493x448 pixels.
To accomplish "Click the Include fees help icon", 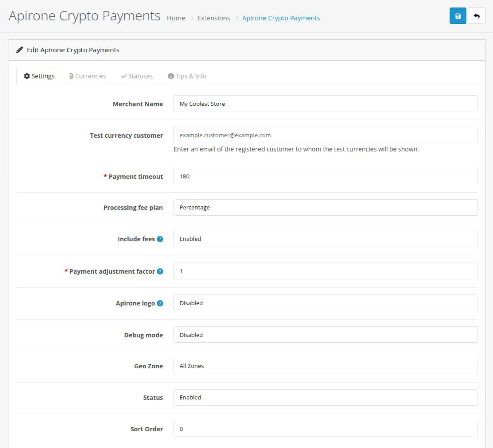I will tap(160, 239).
